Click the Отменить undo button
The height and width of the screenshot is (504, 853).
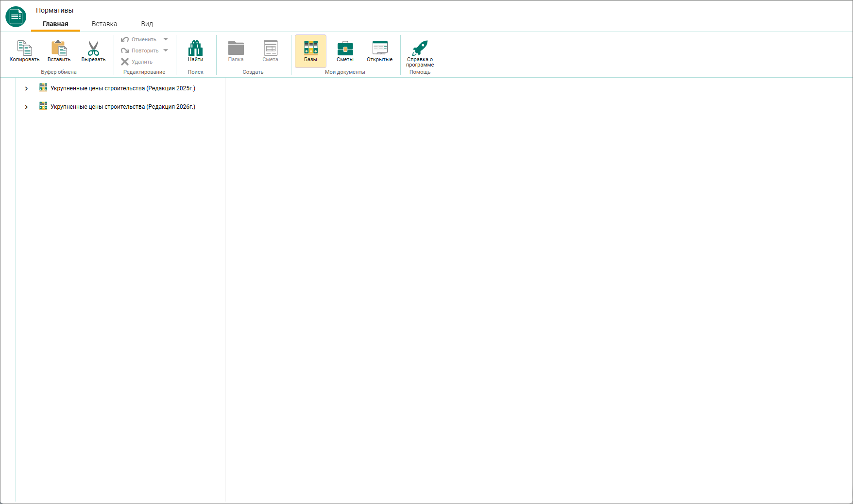(139, 39)
